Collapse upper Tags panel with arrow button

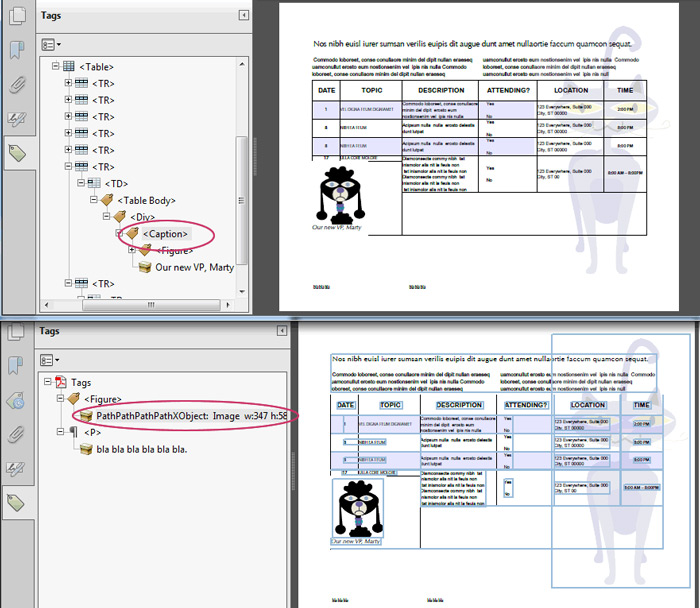(244, 16)
